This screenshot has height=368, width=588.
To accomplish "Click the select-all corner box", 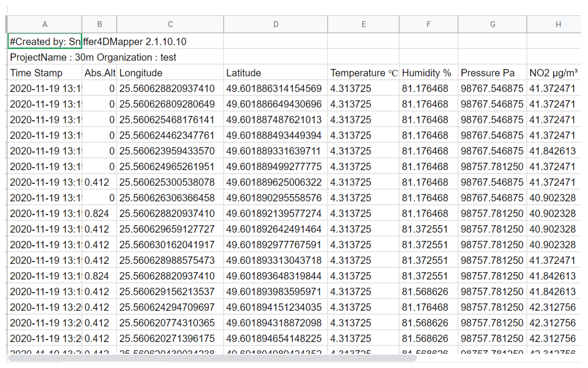I will pyautogui.click(x=6, y=24).
